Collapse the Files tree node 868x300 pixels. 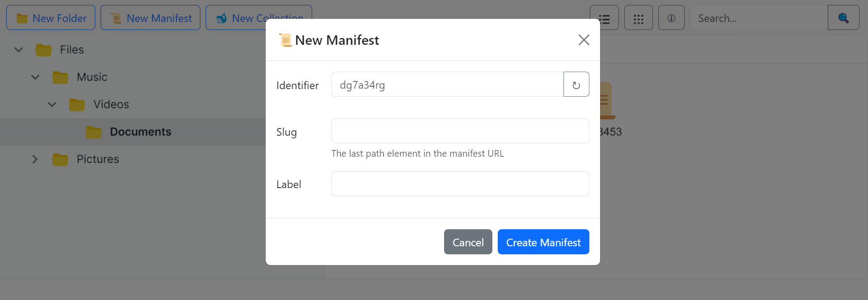[x=18, y=50]
